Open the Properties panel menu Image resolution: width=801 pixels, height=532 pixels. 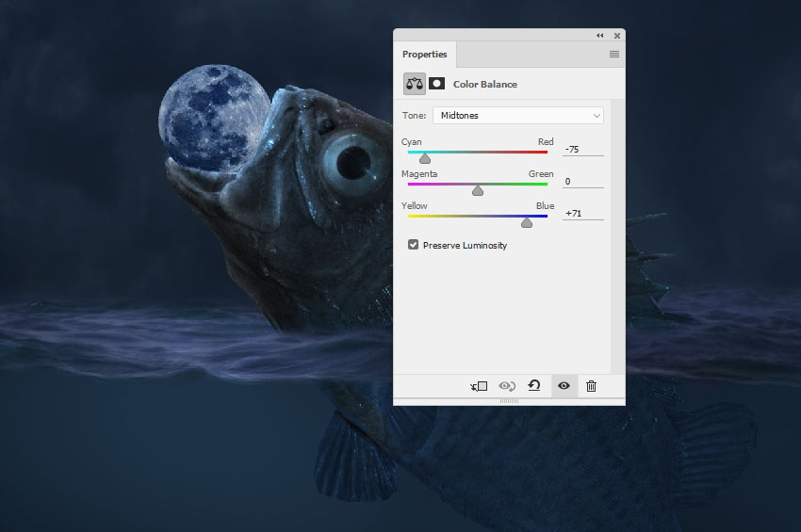614,54
